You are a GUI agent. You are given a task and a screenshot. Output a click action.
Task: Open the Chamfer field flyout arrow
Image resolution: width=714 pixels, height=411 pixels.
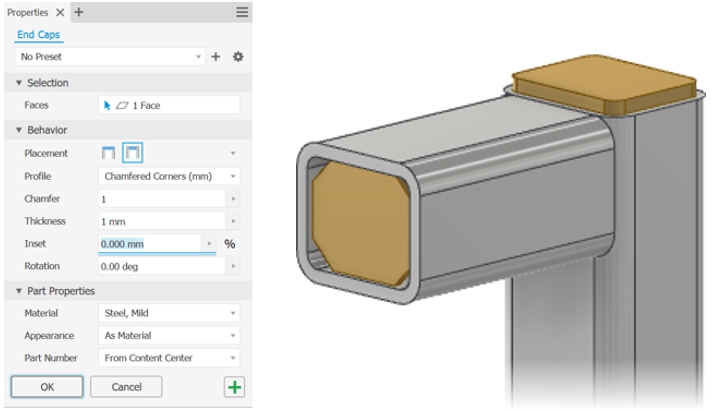click(x=233, y=199)
